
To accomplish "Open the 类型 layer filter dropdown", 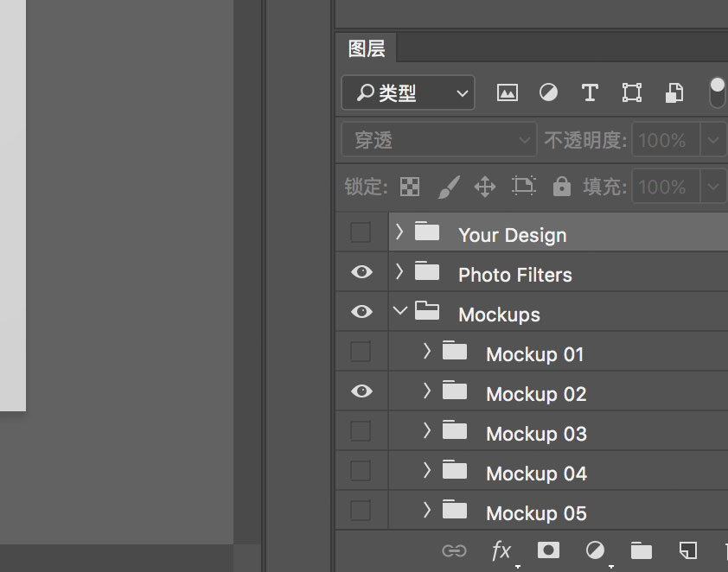I will (407, 92).
